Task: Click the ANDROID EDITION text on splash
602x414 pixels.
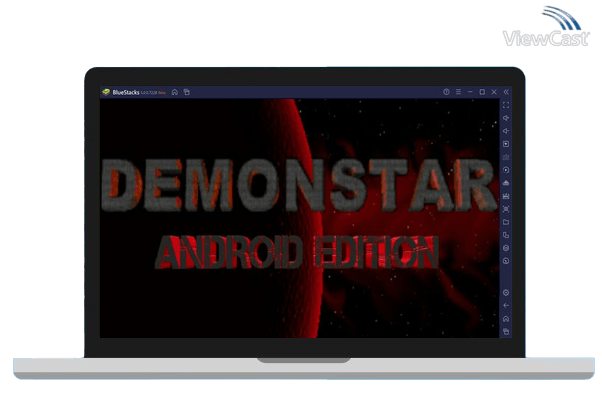Action: coord(297,252)
